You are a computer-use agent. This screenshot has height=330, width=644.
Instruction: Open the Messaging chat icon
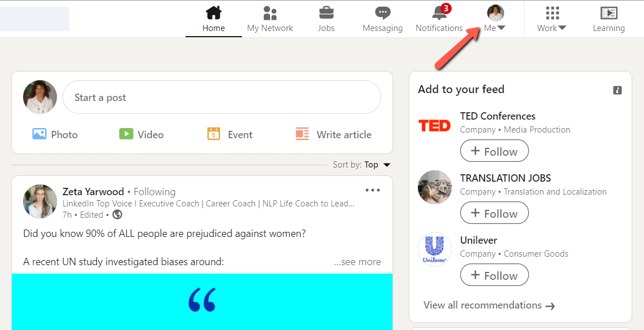pyautogui.click(x=382, y=13)
